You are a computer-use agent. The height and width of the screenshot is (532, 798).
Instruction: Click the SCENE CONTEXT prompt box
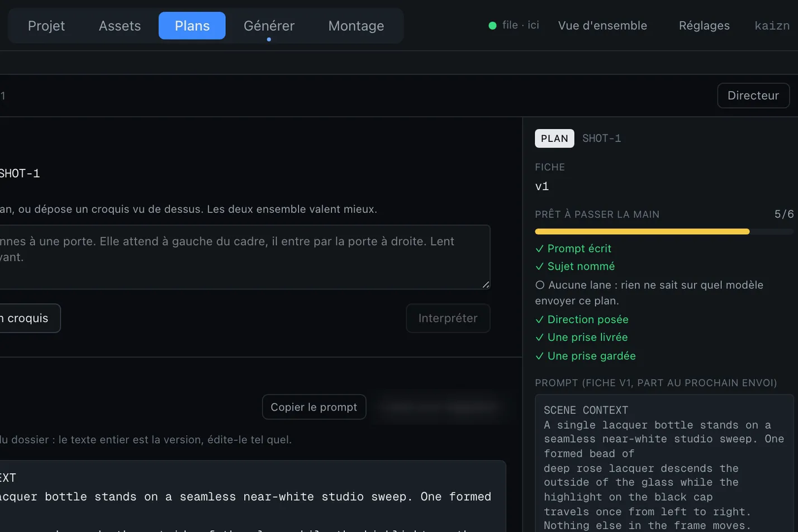click(x=664, y=464)
